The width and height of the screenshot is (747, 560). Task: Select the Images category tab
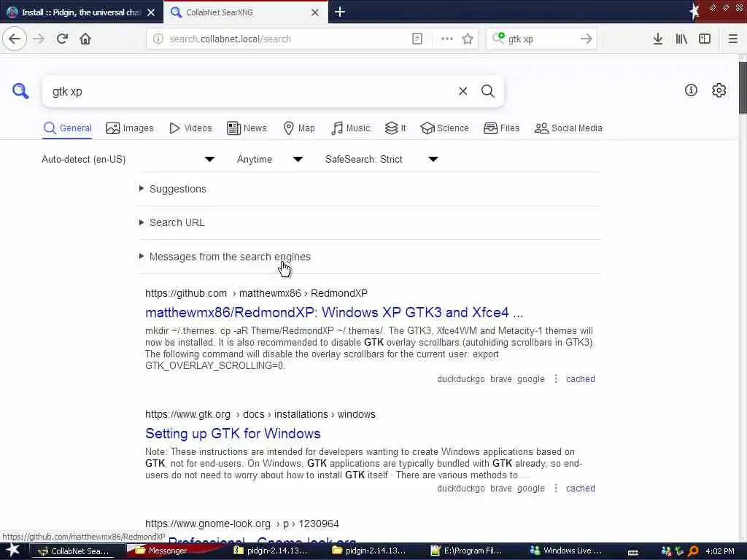[x=130, y=128]
